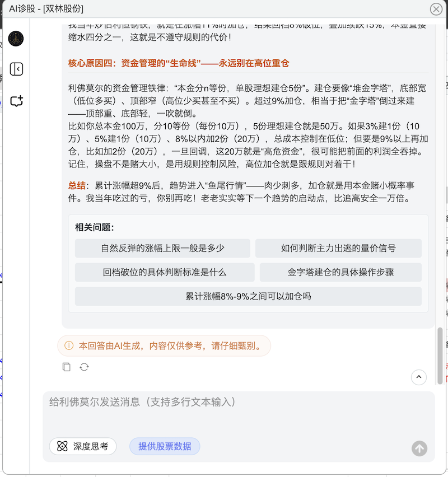
Task: Click the Livermore avatar icon in sidebar
Action: pos(16,39)
